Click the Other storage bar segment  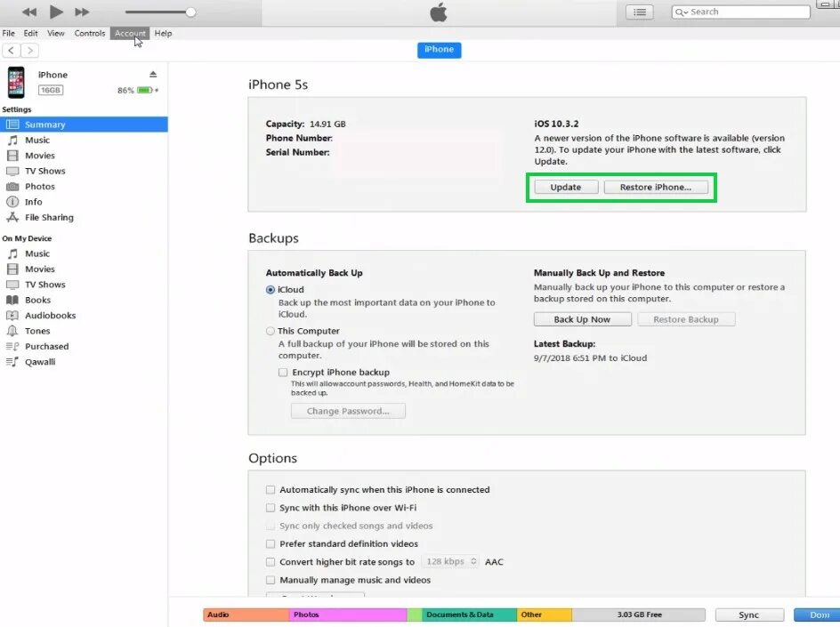545,615
